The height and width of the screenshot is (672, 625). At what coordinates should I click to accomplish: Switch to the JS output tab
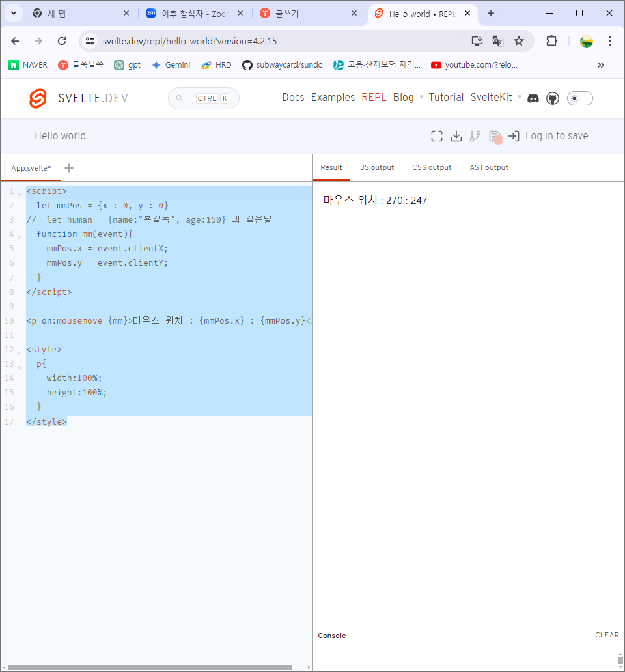coord(377,167)
